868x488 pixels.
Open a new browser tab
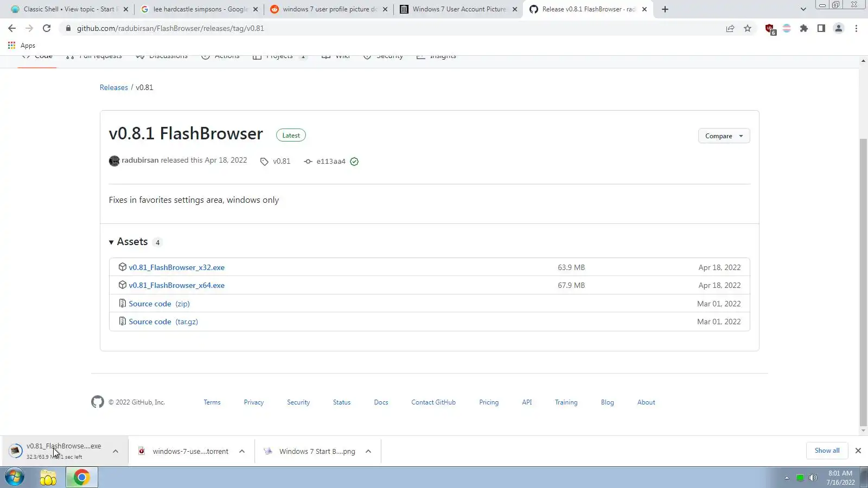click(x=665, y=9)
